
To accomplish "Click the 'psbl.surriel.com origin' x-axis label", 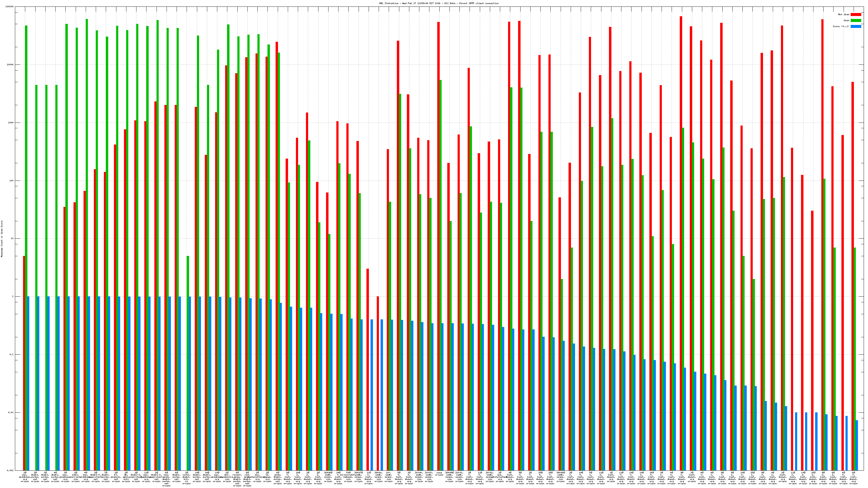I will point(75,477).
